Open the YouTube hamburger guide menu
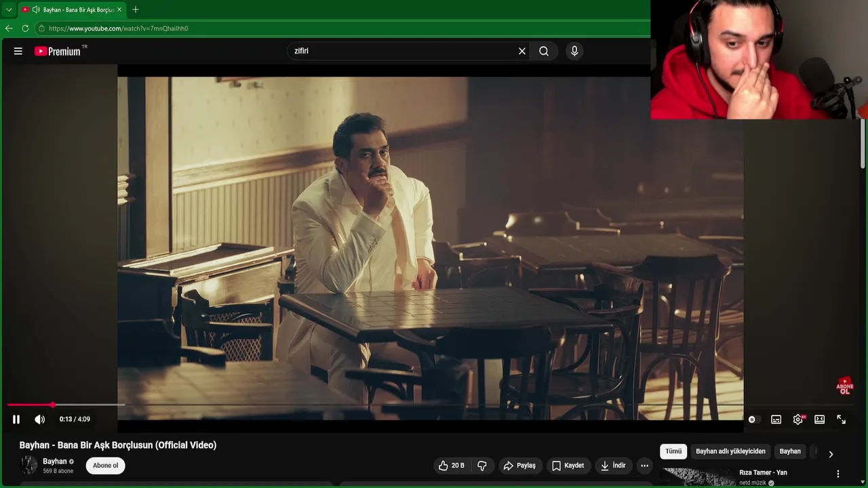 [x=18, y=51]
